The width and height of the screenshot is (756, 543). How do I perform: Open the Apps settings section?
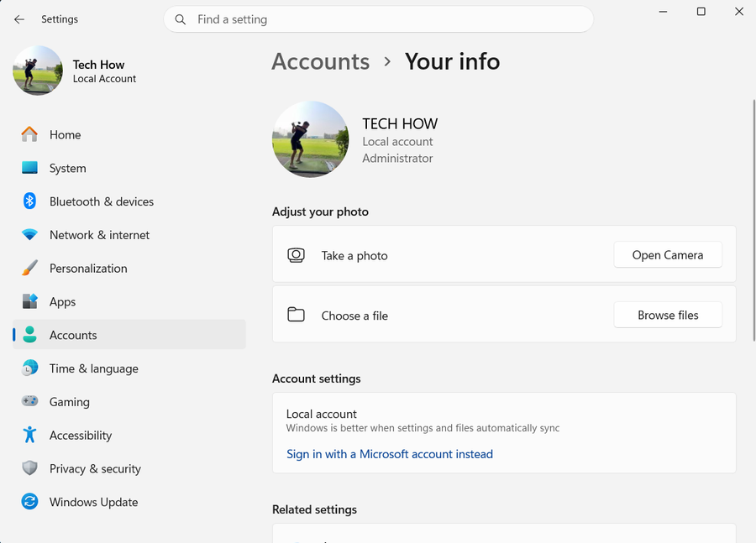point(129,301)
